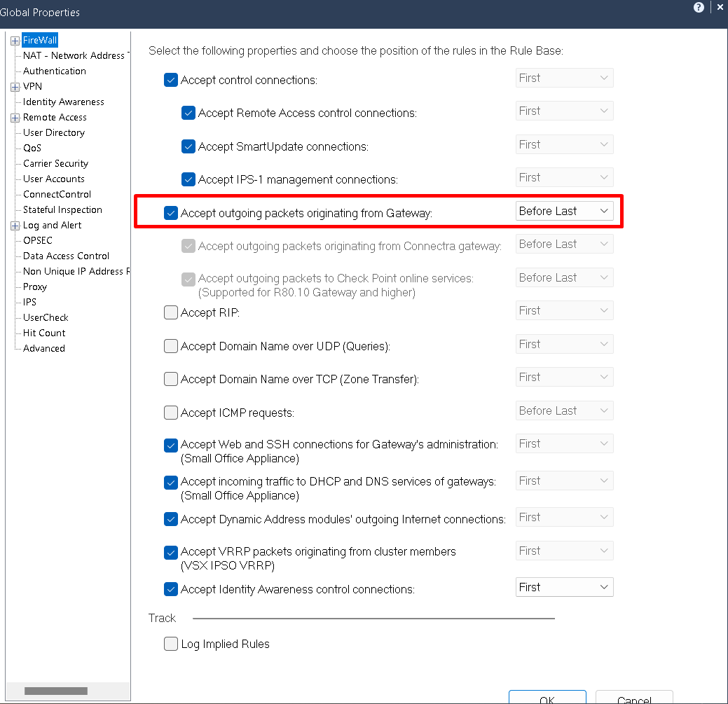Click the Cancel button
Image resolution: width=728 pixels, height=704 pixels.
(x=634, y=698)
